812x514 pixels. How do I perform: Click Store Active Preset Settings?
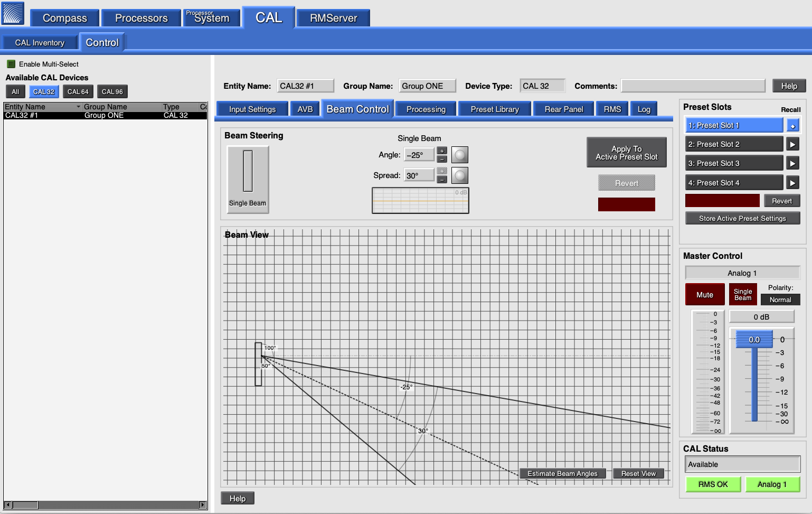[x=742, y=218]
